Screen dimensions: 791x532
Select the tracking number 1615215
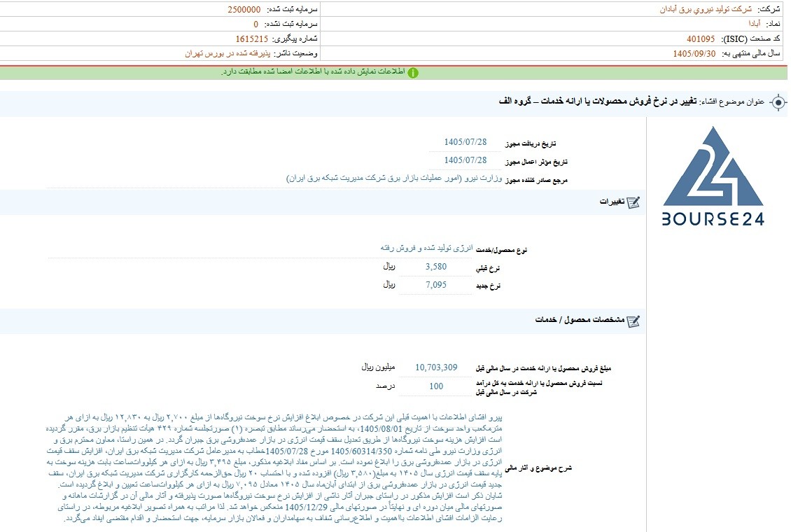tap(252, 38)
